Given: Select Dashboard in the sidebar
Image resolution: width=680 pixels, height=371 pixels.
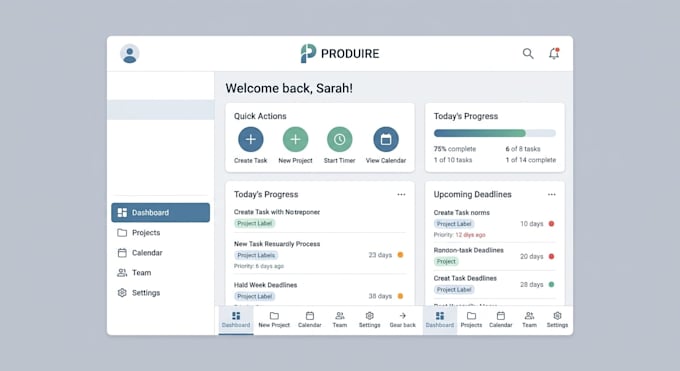Looking at the screenshot, I should tap(160, 213).
